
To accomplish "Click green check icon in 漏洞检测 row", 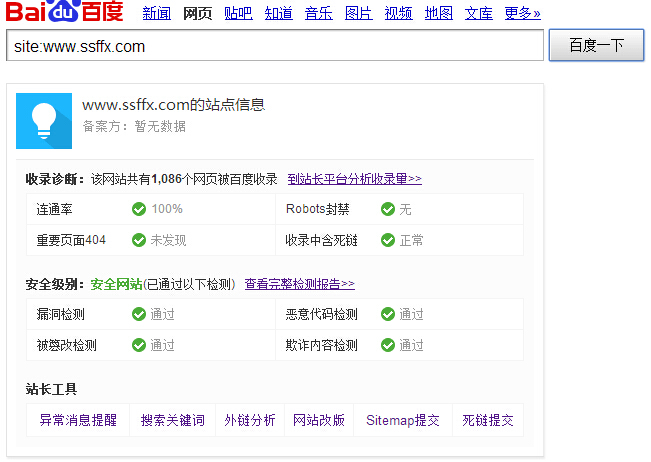I will tap(139, 314).
